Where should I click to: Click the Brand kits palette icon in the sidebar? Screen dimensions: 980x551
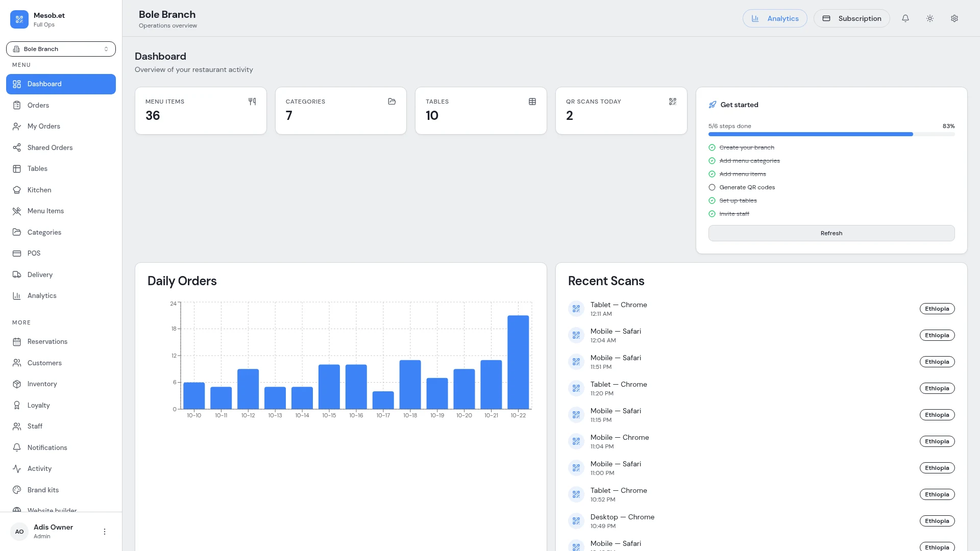(17, 490)
